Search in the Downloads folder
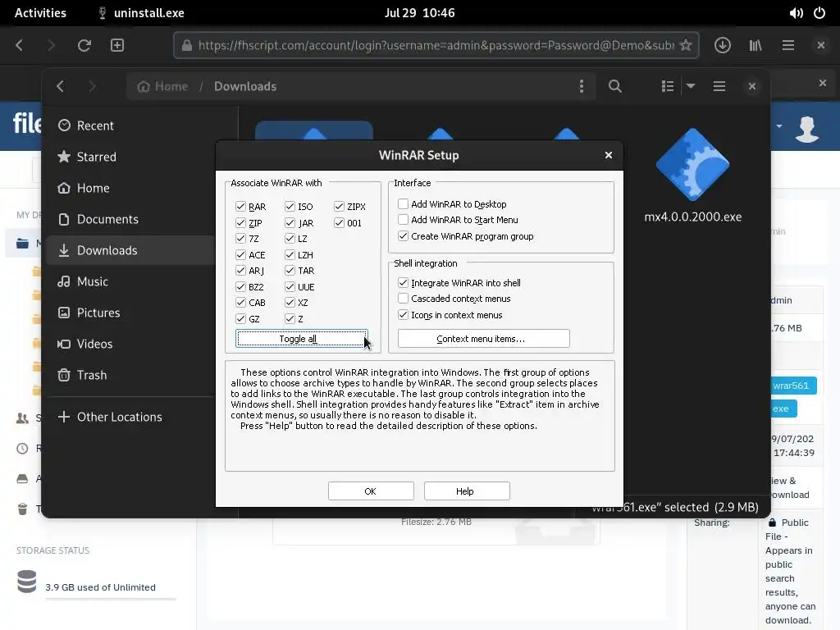Image resolution: width=840 pixels, height=630 pixels. pyautogui.click(x=615, y=86)
